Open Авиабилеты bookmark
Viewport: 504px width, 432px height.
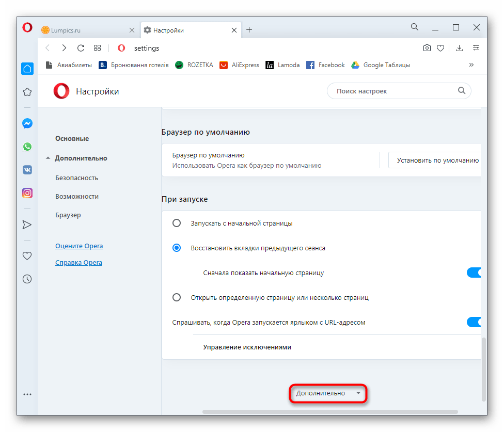pos(69,65)
